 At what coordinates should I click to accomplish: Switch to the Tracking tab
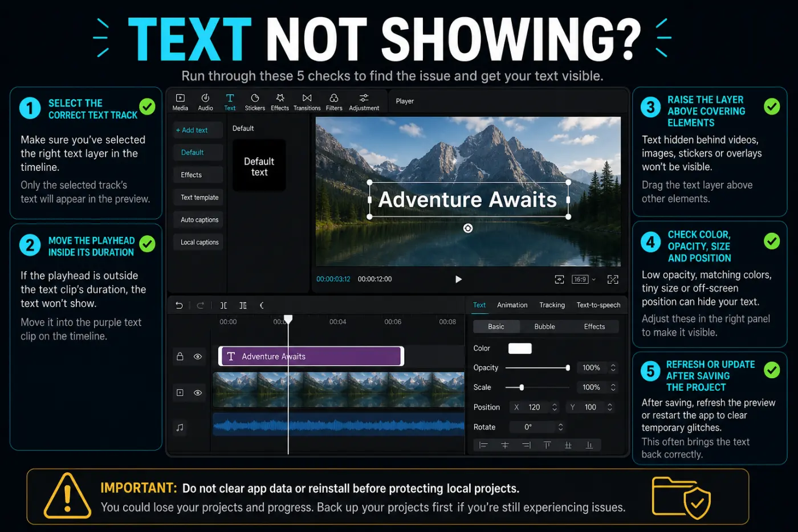coord(552,305)
